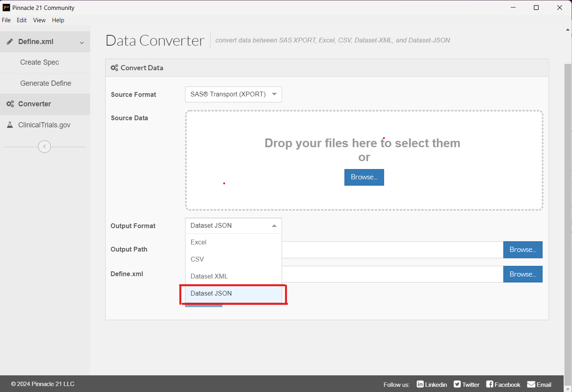This screenshot has height=392, width=572.
Task: Click the Output Format label
Action: [133, 226]
